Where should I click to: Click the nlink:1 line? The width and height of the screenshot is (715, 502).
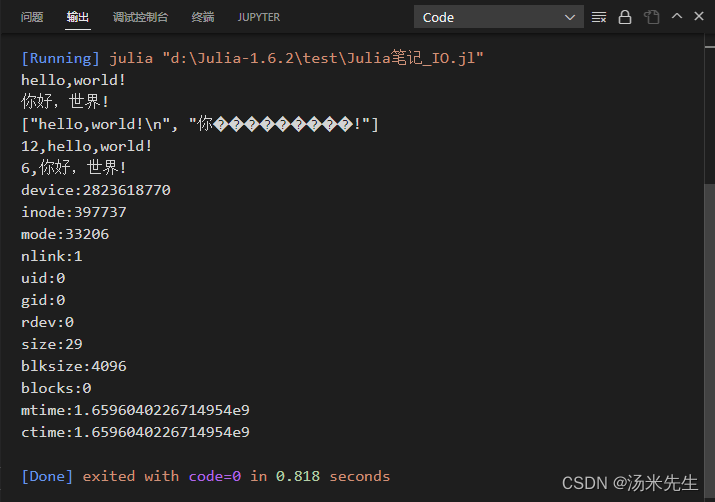pos(52,256)
